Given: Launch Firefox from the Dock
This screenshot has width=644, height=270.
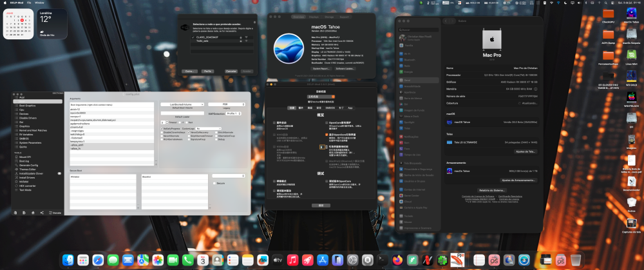Looking at the screenshot, I should pos(397,260).
